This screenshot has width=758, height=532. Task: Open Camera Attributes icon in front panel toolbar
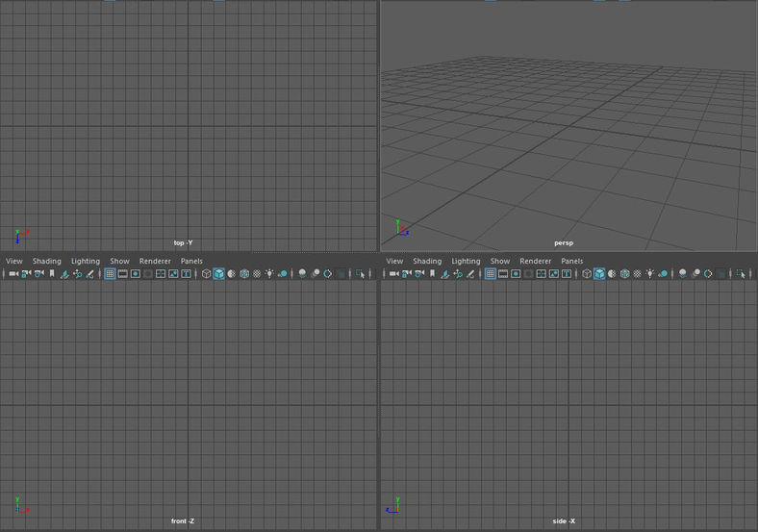tap(39, 274)
